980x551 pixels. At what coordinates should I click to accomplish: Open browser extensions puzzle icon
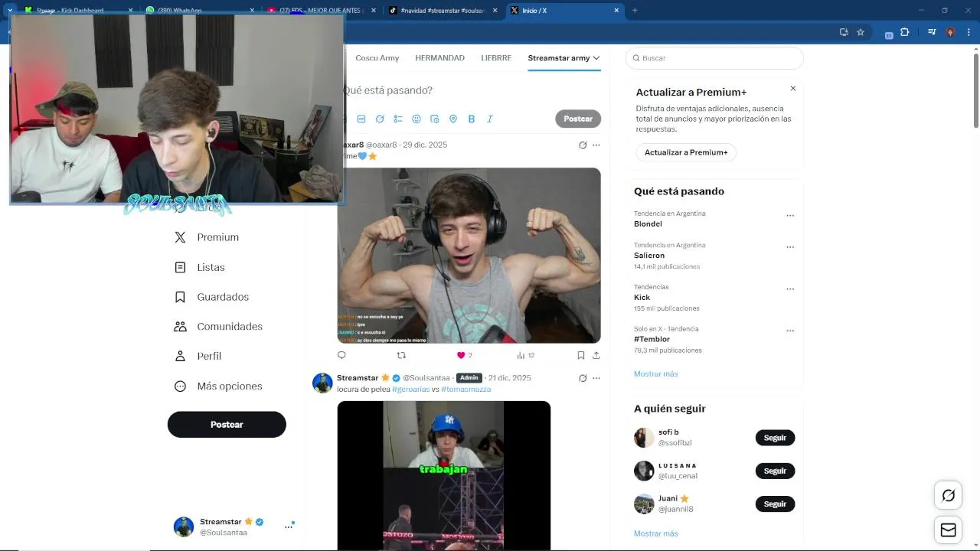click(904, 32)
